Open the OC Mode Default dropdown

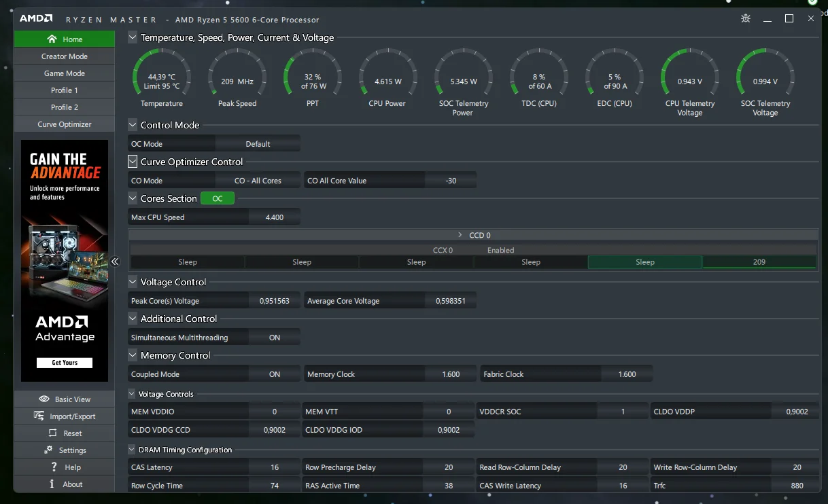[x=258, y=144]
